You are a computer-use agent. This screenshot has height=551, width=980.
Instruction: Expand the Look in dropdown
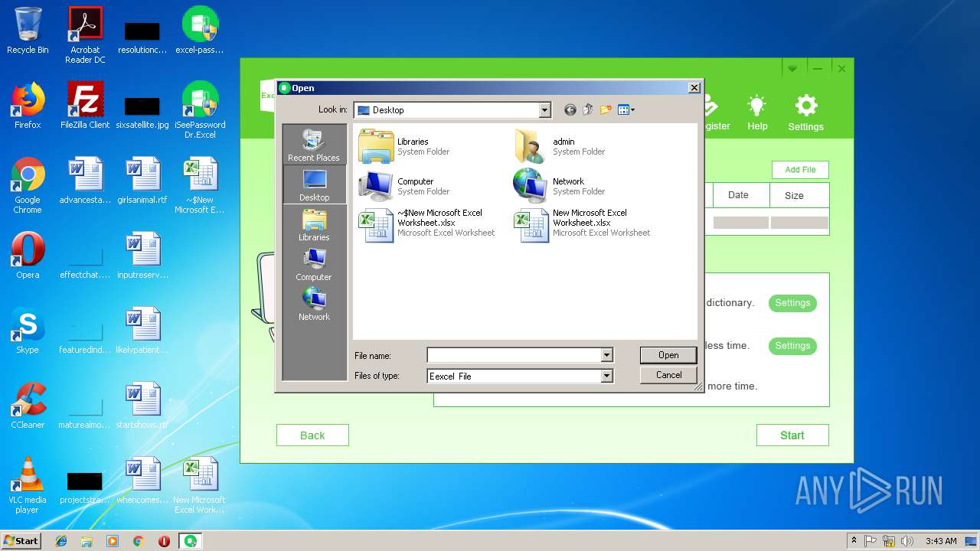tap(544, 110)
